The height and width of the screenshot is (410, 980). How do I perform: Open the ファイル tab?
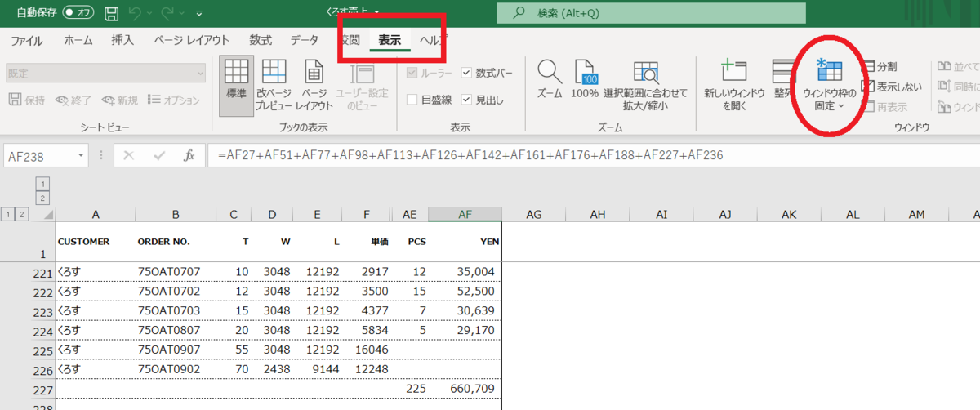point(27,40)
